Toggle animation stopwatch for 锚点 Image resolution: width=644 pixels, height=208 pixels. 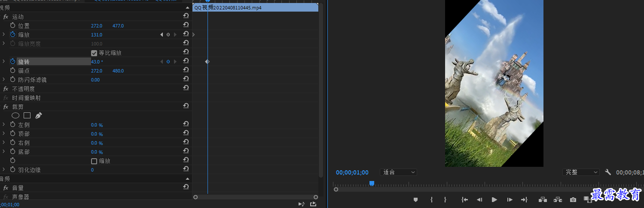(12, 70)
